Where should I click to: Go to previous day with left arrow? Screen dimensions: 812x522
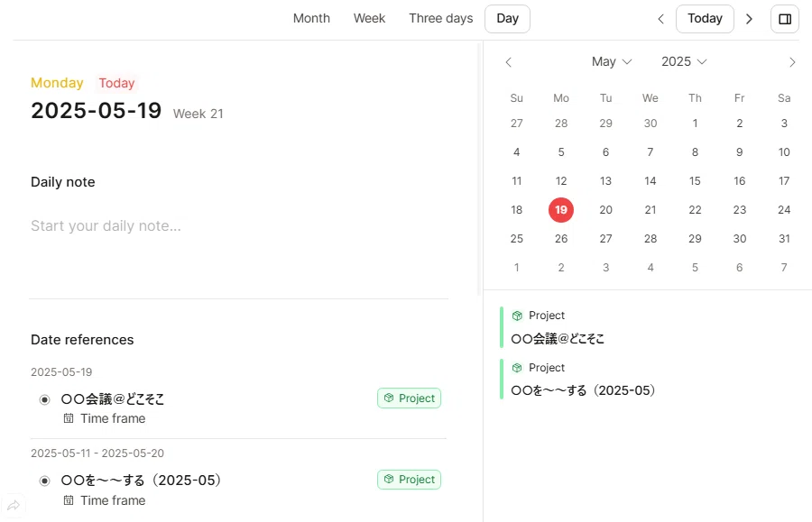coord(660,19)
